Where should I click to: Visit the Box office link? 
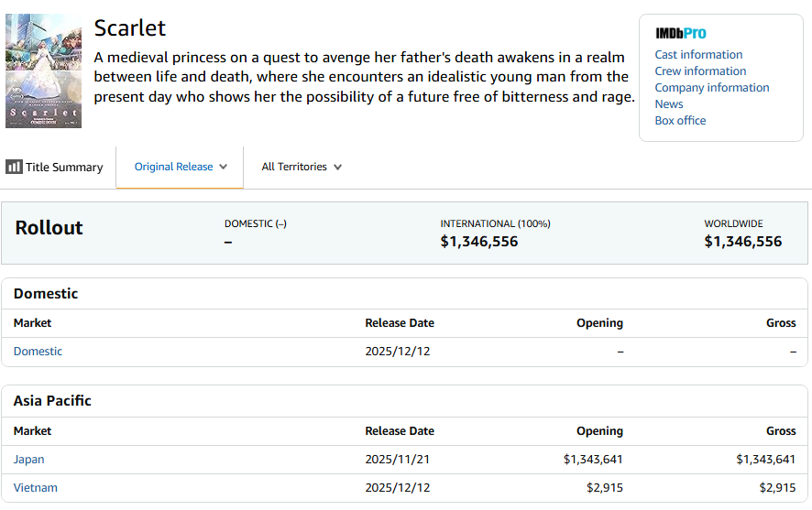tap(680, 121)
